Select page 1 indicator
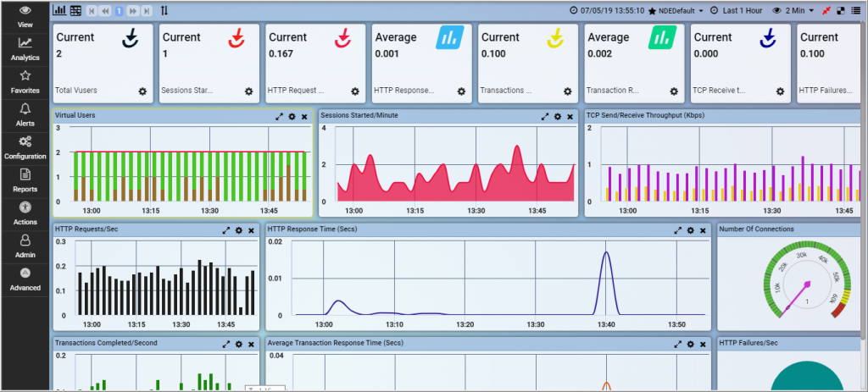The width and height of the screenshot is (868, 392). (x=119, y=10)
